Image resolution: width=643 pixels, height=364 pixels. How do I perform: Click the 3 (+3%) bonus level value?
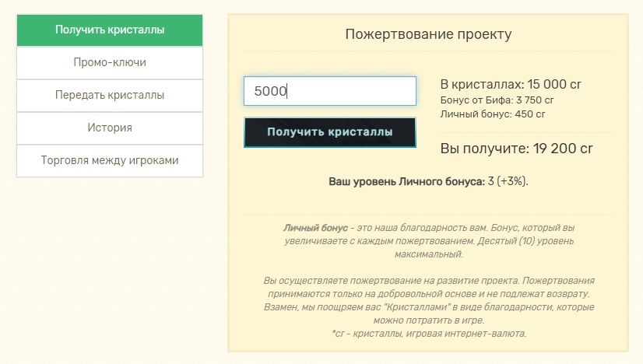[x=508, y=181]
